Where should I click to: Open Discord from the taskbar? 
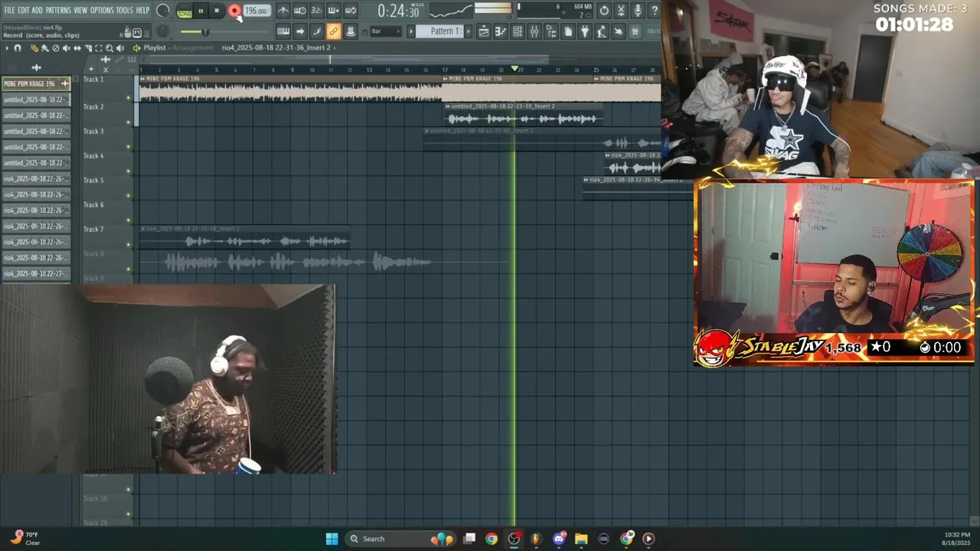[560, 539]
